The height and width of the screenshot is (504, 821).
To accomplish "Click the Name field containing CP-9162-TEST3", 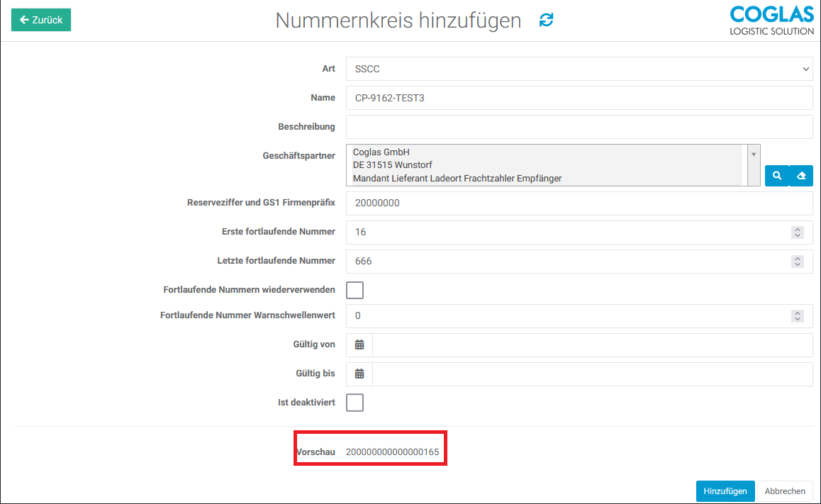I will (x=579, y=98).
